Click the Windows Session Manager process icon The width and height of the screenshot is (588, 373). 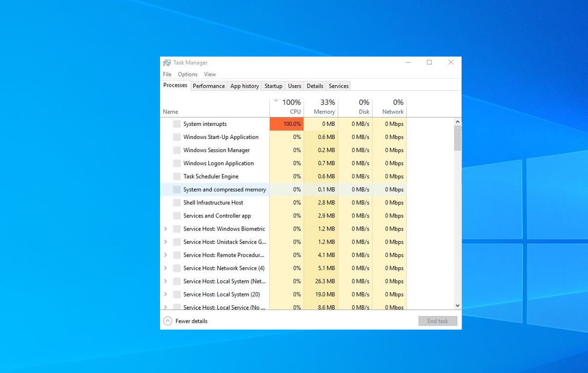point(177,150)
